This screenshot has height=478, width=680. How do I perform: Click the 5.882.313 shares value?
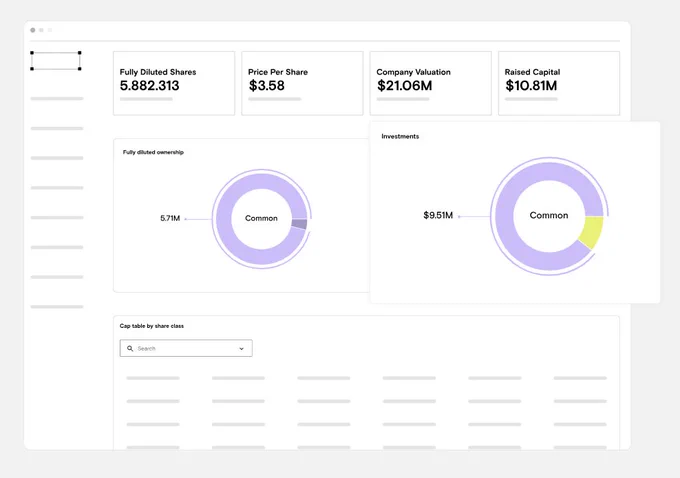150,86
